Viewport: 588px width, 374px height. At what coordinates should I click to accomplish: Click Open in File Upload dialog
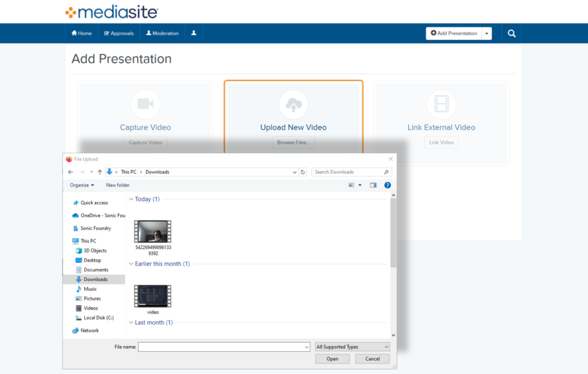(333, 358)
